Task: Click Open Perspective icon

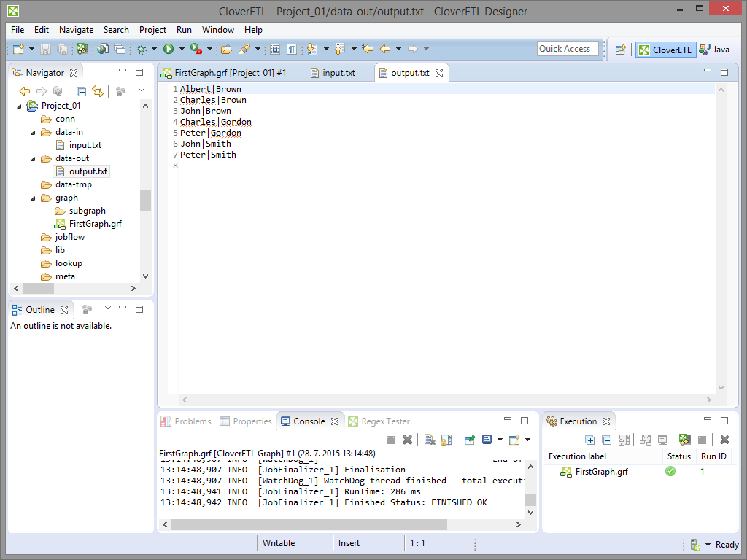Action: tap(620, 50)
